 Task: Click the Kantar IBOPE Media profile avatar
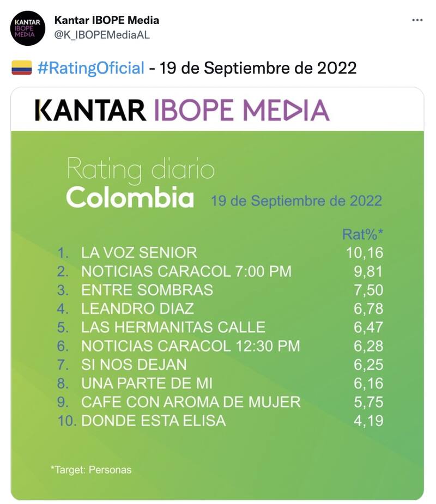[28, 28]
